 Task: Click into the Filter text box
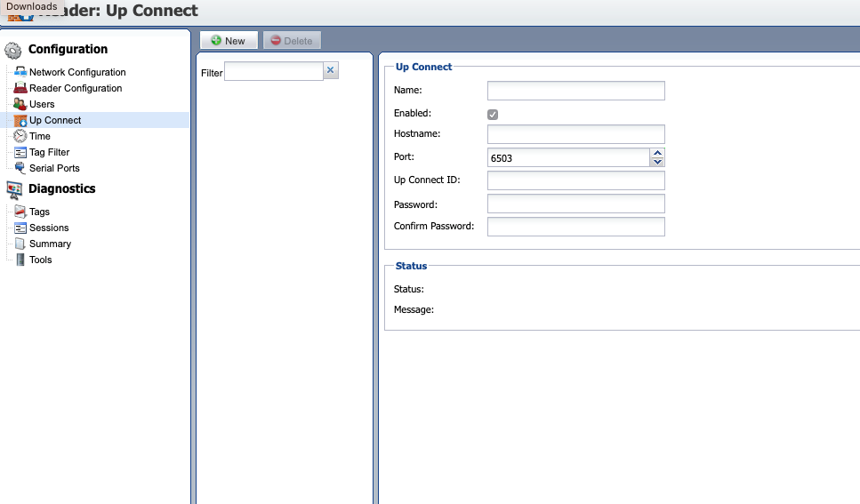point(274,71)
